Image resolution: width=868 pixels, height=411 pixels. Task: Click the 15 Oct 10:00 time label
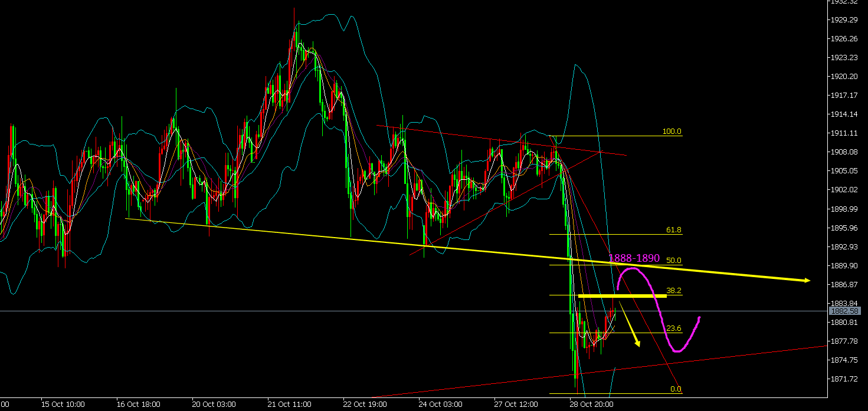click(63, 405)
